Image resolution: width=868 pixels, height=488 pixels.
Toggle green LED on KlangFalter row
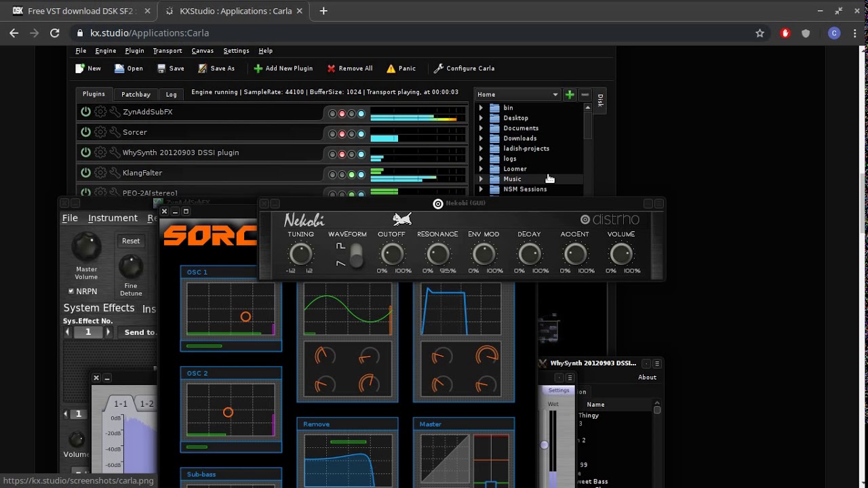(x=351, y=175)
